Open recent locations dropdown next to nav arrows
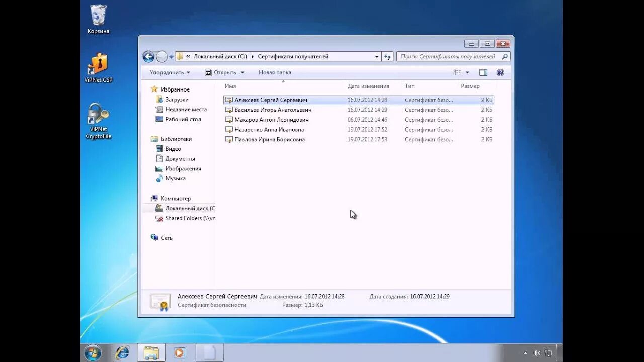 171,57
